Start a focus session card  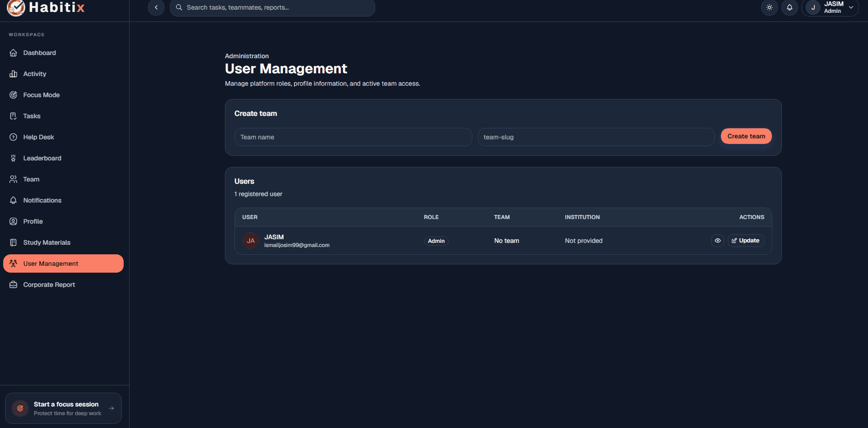pos(63,408)
